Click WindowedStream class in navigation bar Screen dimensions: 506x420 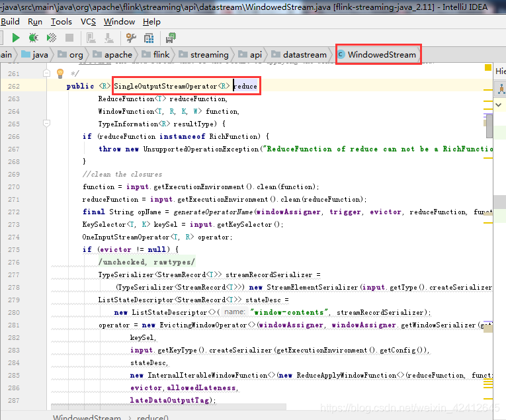click(377, 54)
